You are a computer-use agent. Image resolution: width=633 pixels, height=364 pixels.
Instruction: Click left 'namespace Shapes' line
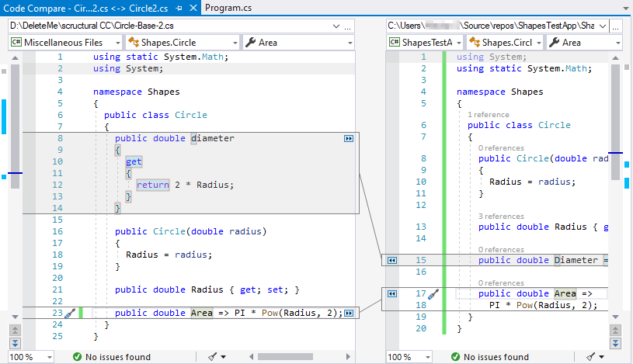[136, 92]
